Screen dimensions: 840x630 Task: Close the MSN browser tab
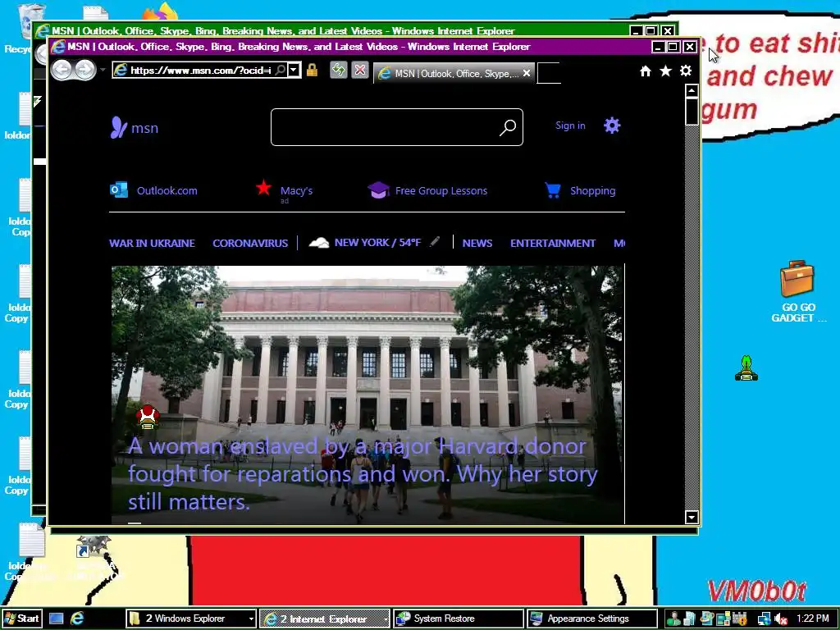(527, 73)
